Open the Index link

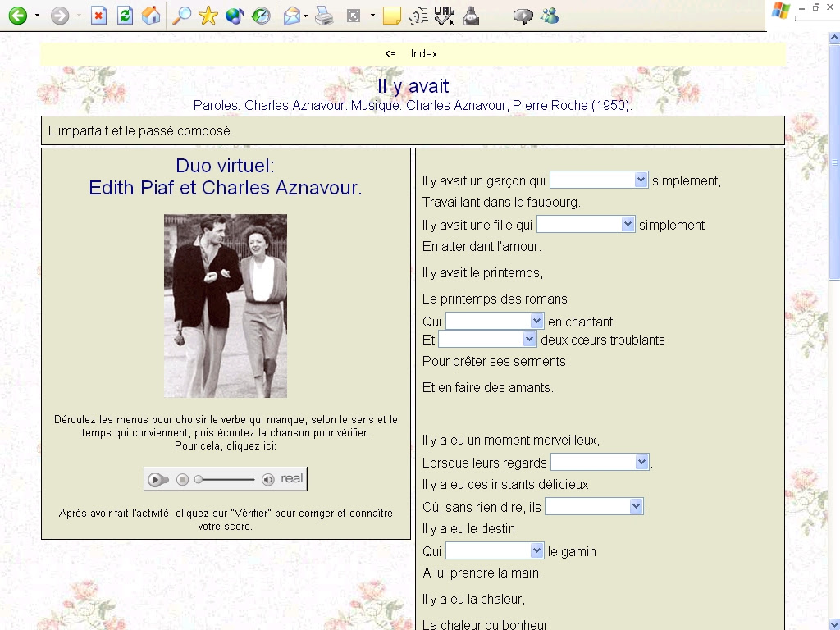click(x=424, y=53)
